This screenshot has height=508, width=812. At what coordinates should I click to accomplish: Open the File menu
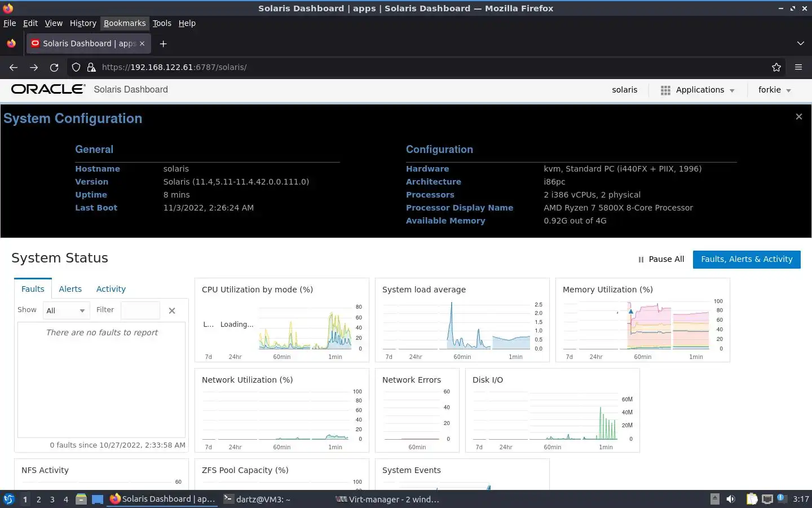click(x=10, y=23)
